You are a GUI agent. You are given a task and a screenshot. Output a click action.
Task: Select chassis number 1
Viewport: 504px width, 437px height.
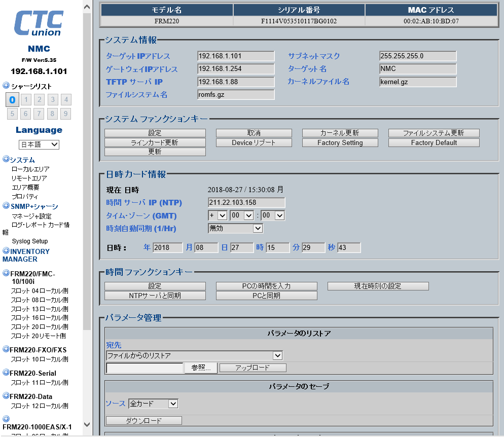click(x=26, y=99)
